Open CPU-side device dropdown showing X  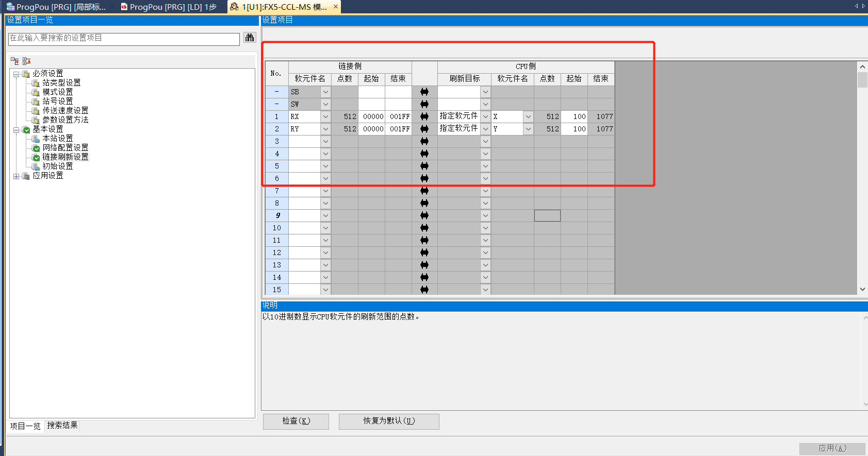click(x=528, y=116)
